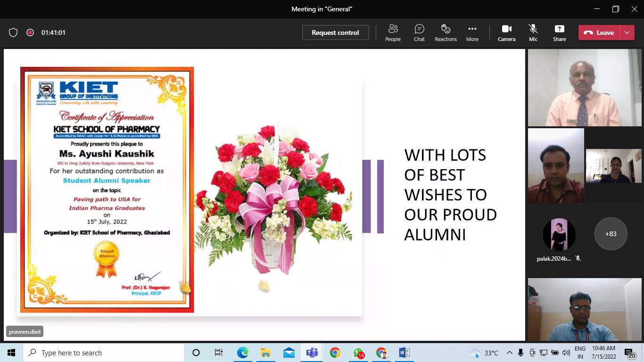Open the meeting Chat

coord(419,33)
